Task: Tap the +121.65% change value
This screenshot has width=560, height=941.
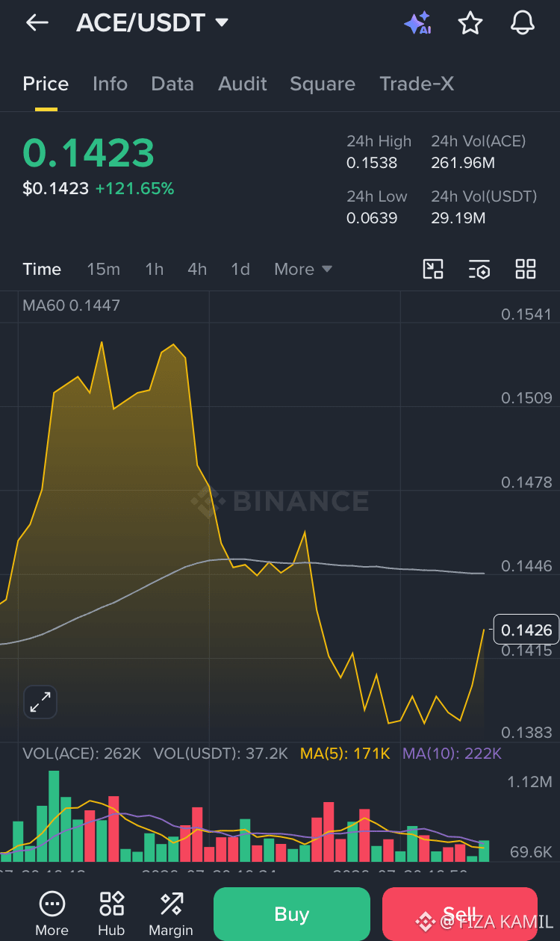Action: pos(134,189)
